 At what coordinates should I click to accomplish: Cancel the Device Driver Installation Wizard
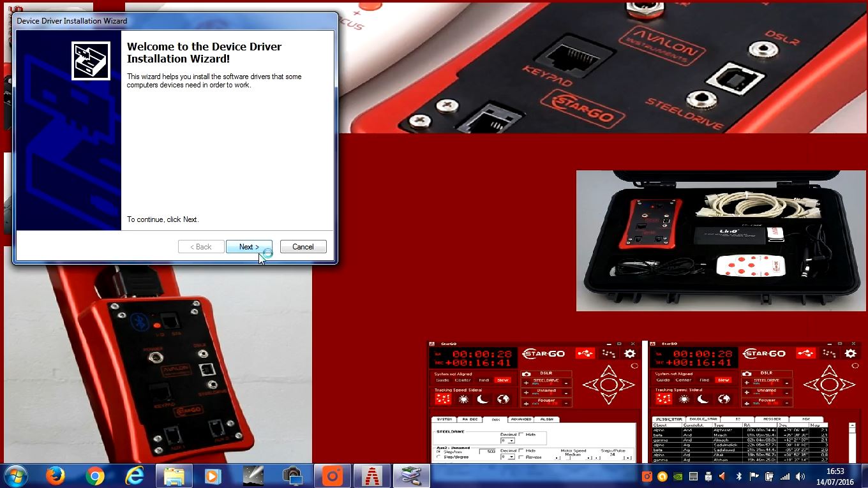coord(303,247)
